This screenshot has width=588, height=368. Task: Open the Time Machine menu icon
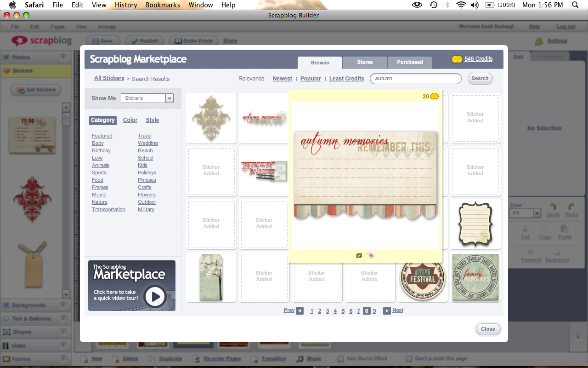[433, 5]
